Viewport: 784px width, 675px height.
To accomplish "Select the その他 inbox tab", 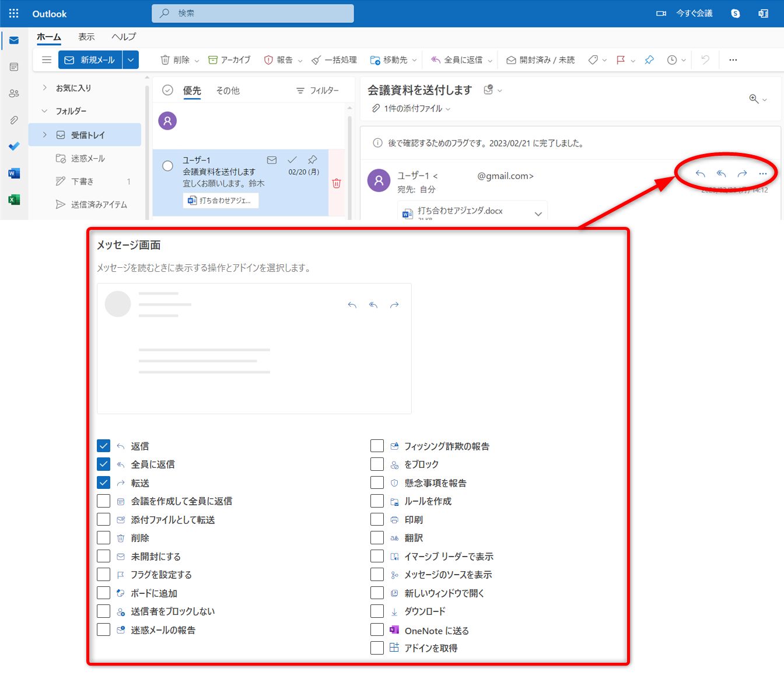I will click(228, 90).
